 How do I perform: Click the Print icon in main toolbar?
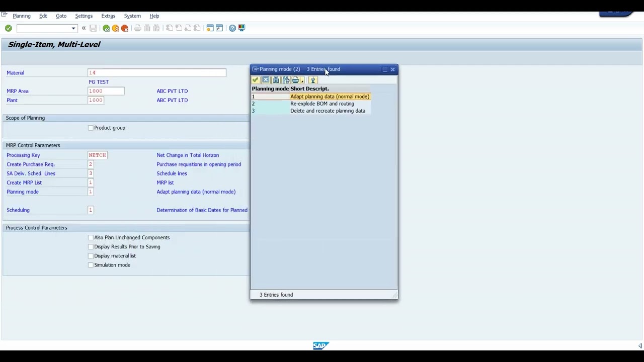[x=138, y=28]
